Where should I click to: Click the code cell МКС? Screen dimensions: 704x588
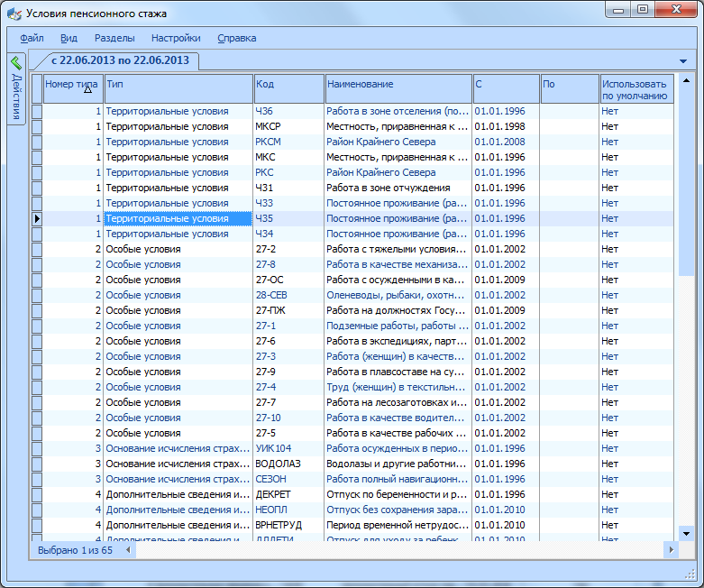(288, 157)
